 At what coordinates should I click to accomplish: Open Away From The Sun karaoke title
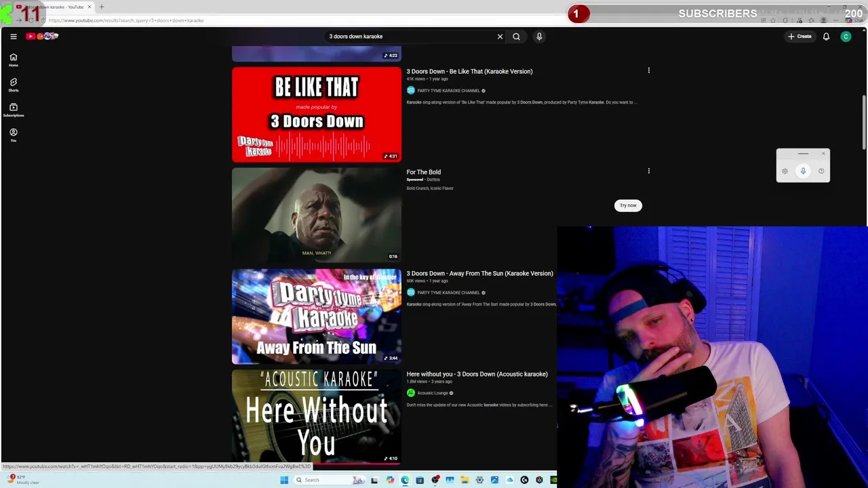tap(479, 273)
